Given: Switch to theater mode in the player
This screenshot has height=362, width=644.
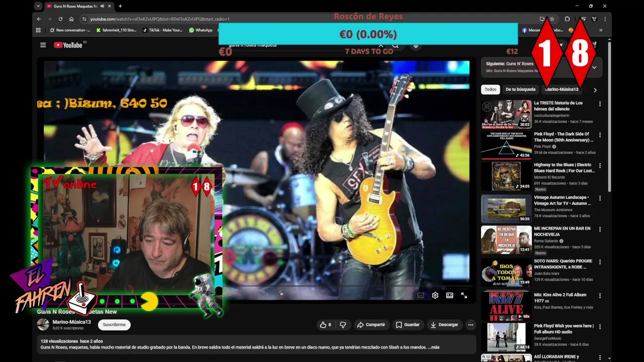Looking at the screenshot, I should pyautogui.click(x=450, y=296).
